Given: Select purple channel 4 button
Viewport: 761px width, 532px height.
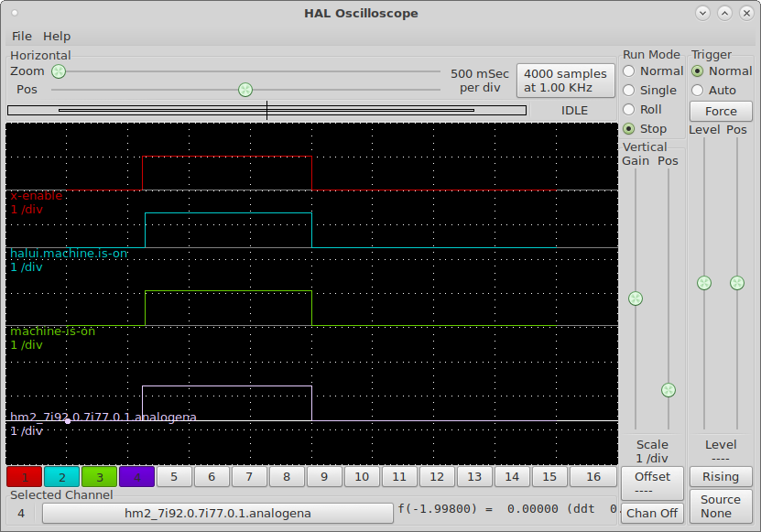Looking at the screenshot, I should point(136,477).
